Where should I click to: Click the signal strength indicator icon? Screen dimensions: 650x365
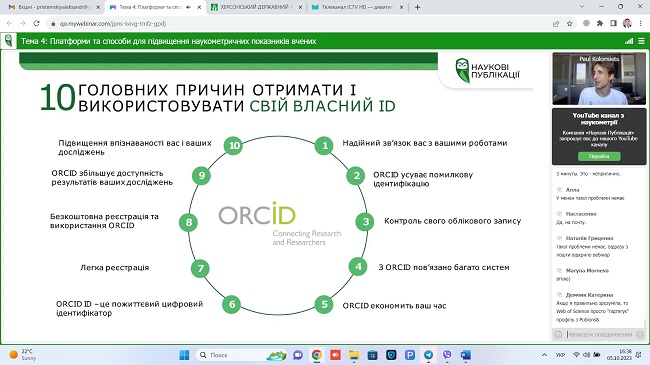(629, 41)
